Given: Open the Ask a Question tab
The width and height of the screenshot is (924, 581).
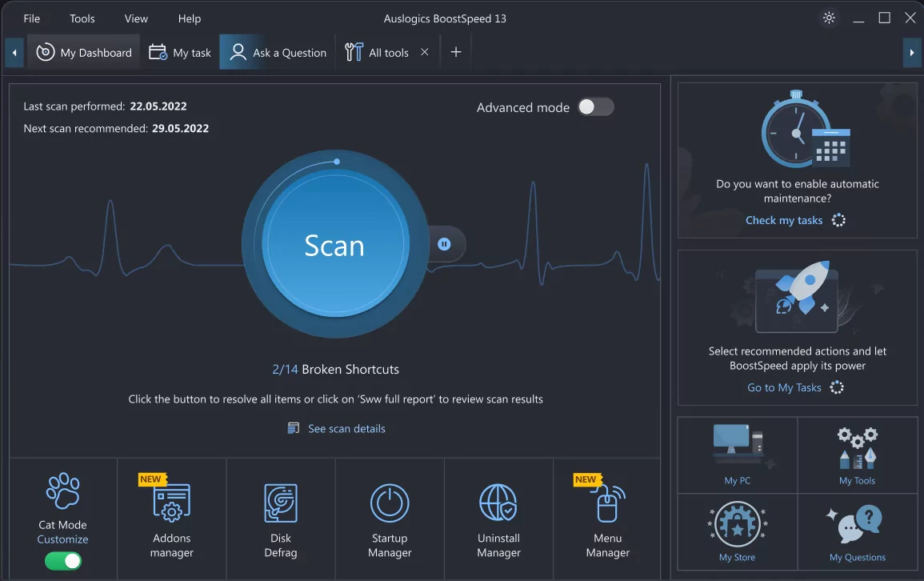Looking at the screenshot, I should pos(278,53).
